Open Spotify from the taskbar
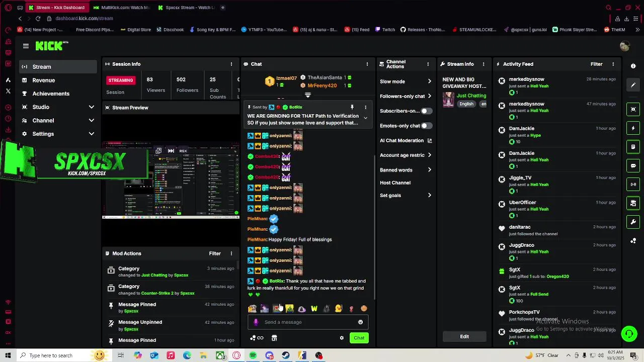Viewport: 644px width, 362px height. click(253, 355)
